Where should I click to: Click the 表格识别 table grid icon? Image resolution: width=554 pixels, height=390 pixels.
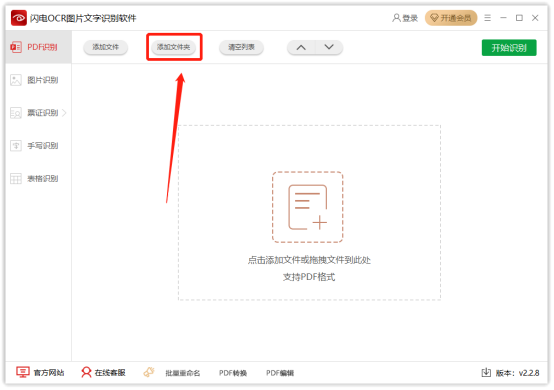tap(16, 178)
